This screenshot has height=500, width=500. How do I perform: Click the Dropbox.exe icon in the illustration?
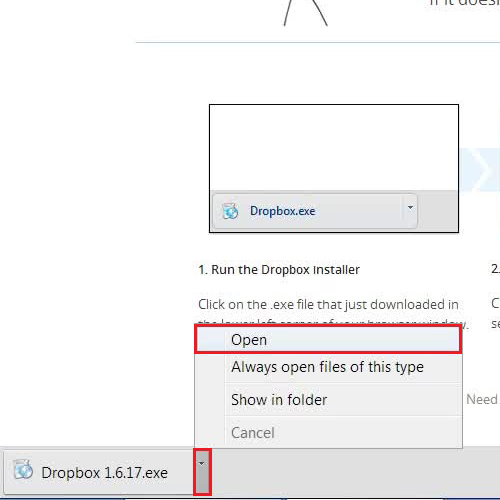pyautogui.click(x=230, y=211)
